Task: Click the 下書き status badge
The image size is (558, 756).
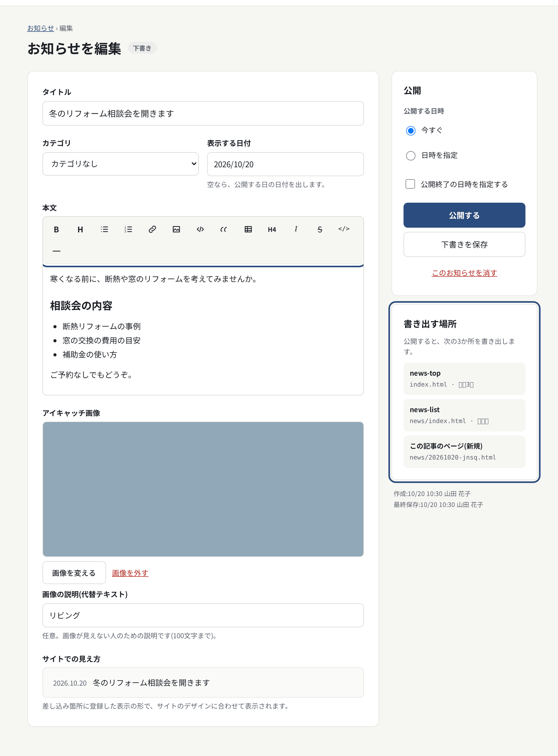Action: (x=142, y=48)
